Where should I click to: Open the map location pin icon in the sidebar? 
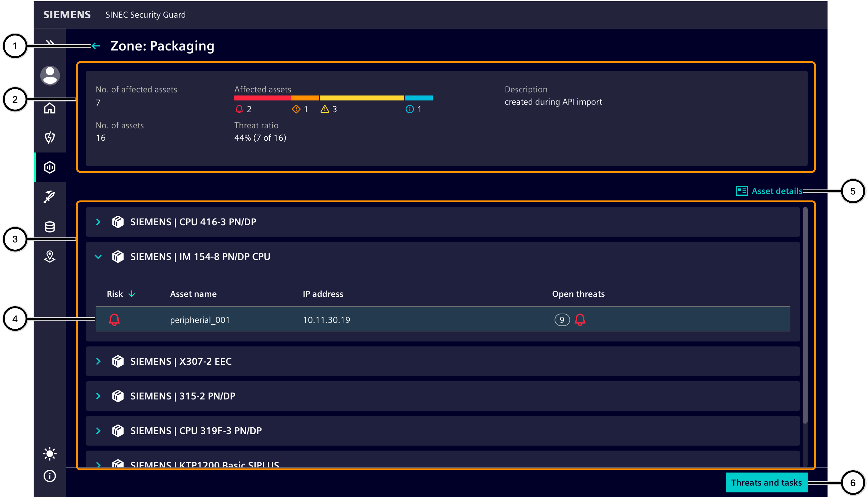(50, 256)
